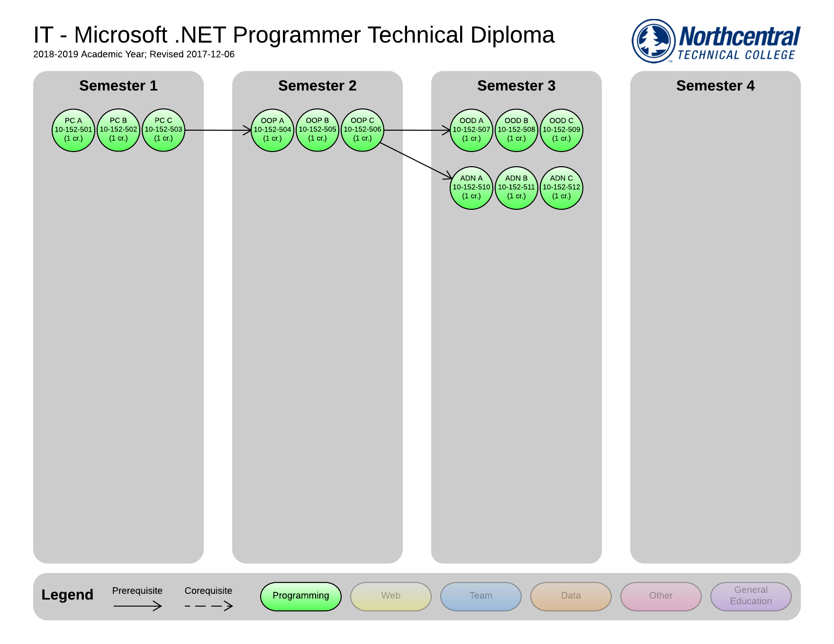Select the OOD B 10-152-508 course circle
This screenshot has height=644, width=834.
click(x=517, y=130)
